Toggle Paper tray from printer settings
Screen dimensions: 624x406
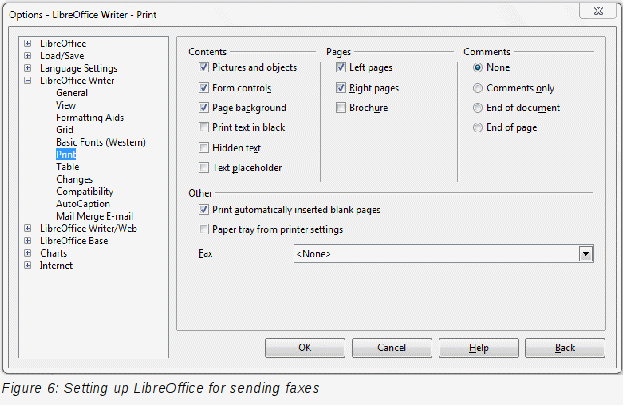204,229
